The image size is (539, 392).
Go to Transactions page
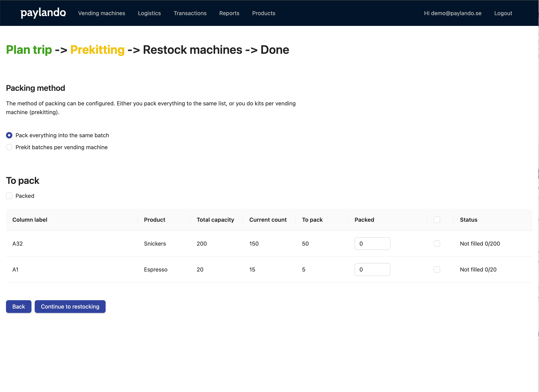(x=190, y=13)
